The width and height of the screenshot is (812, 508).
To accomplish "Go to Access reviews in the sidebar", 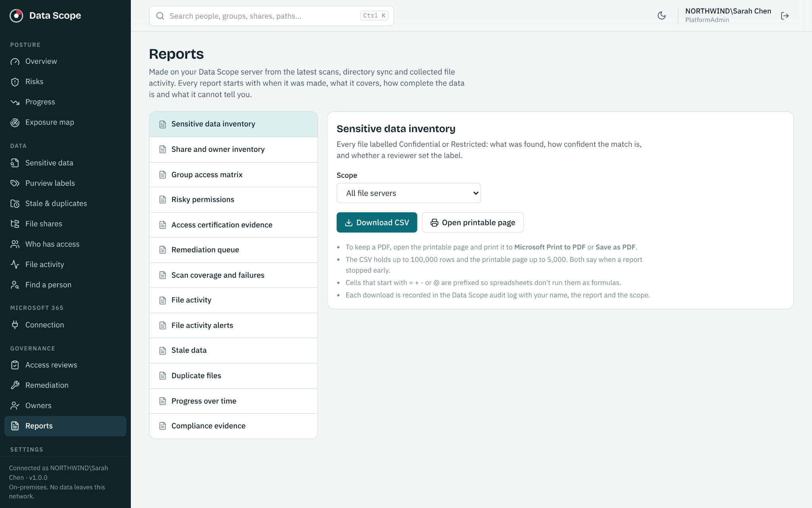I will 65,365.
